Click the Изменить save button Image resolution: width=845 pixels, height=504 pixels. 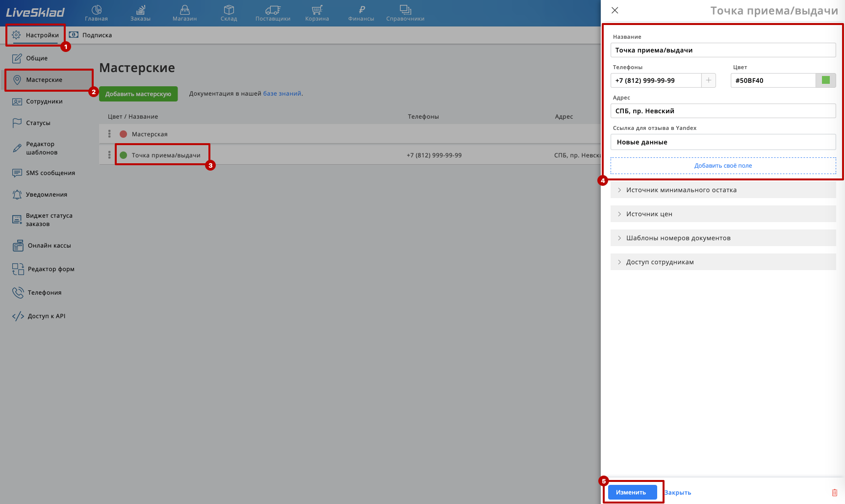(x=632, y=492)
